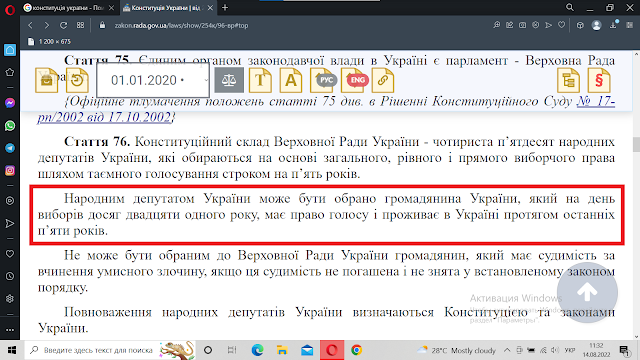The width and height of the screenshot is (640, 360).
Task: Click the page vertical scrollbar thumb
Action: coord(636,144)
